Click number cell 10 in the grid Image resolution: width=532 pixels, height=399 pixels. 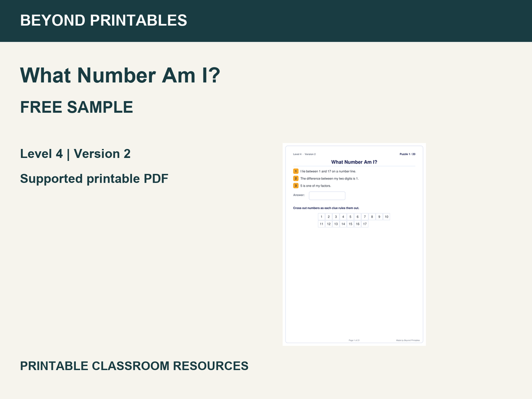coord(387,217)
